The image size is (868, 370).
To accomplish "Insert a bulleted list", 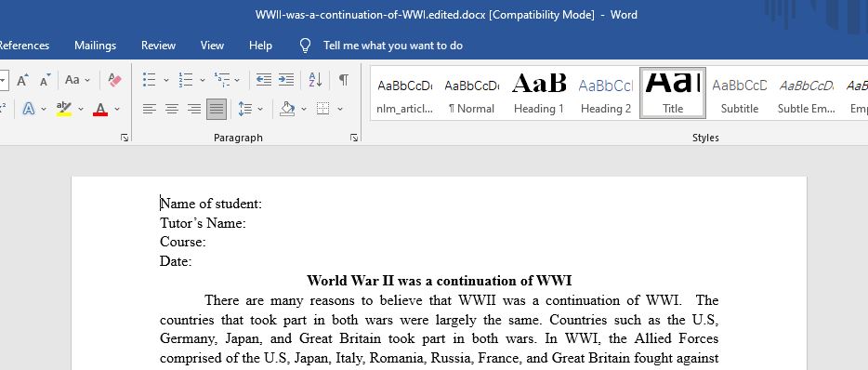I will coord(149,80).
